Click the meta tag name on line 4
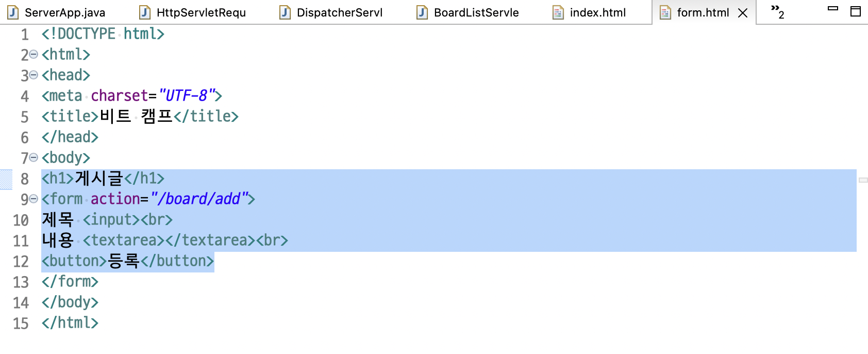This screenshot has height=354, width=868. [x=65, y=96]
